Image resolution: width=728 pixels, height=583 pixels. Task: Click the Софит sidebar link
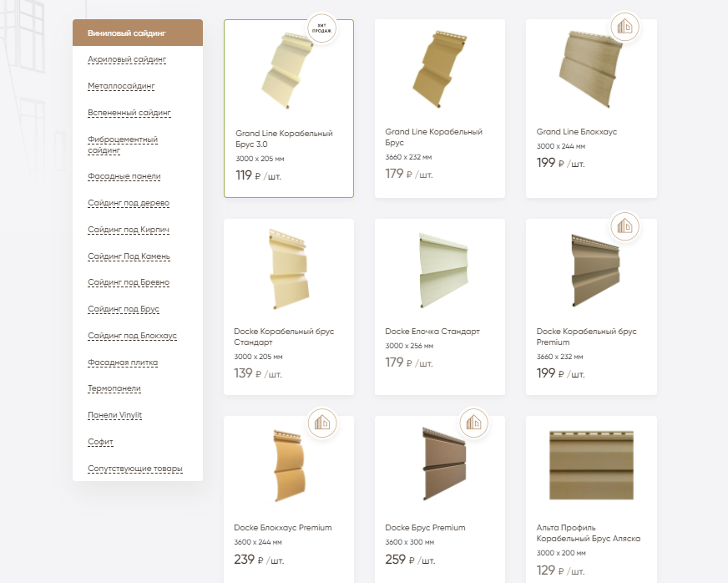[100, 442]
